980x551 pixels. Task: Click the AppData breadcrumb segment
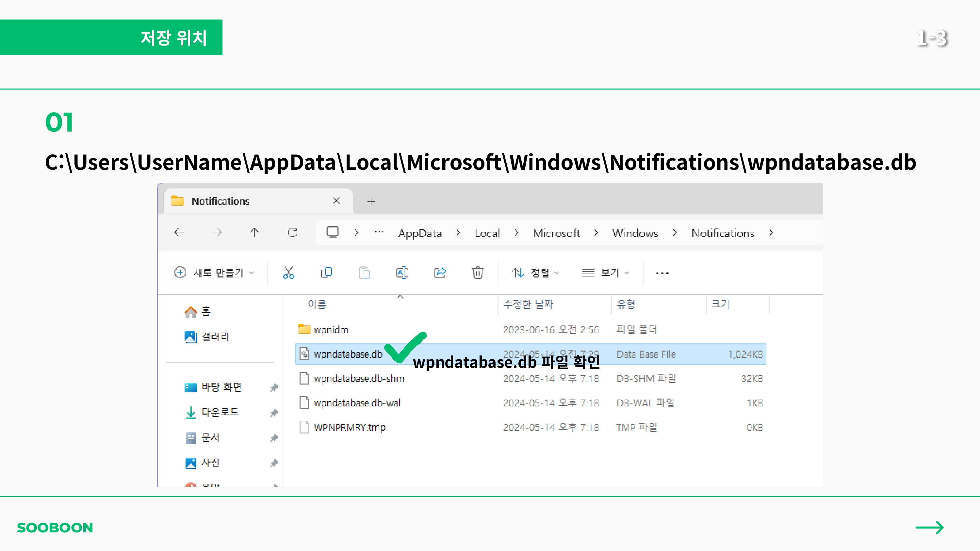click(x=420, y=233)
